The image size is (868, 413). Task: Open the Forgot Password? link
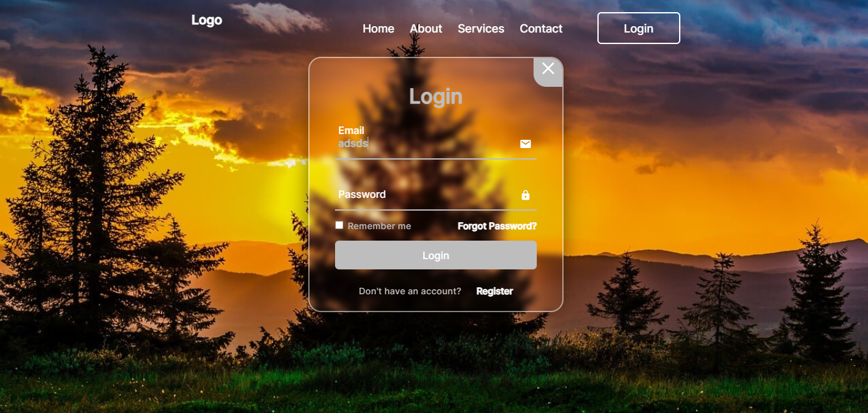[x=497, y=226]
